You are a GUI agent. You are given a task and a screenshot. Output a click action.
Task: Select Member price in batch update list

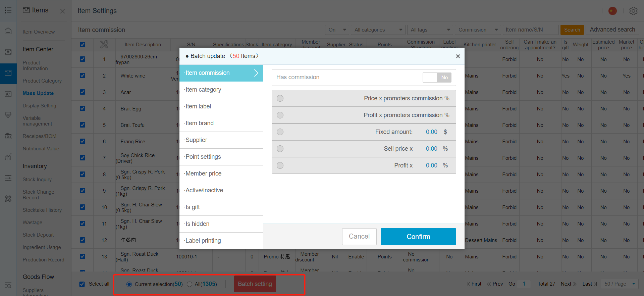[221, 174]
